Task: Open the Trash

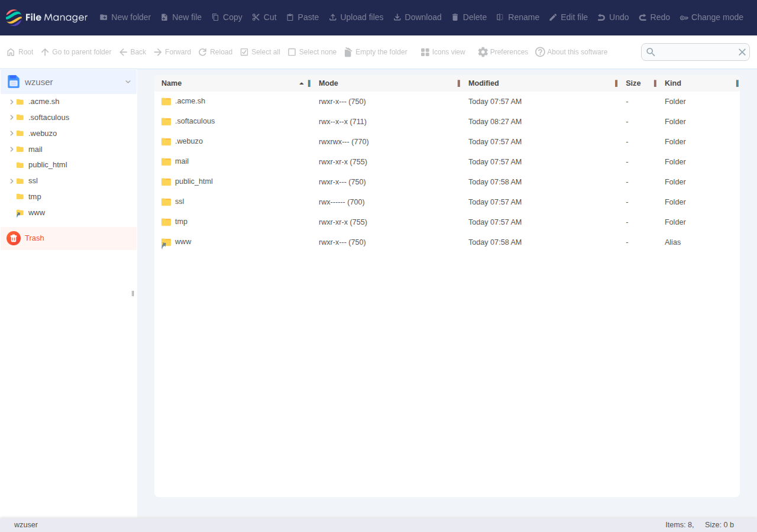Action: point(69,238)
